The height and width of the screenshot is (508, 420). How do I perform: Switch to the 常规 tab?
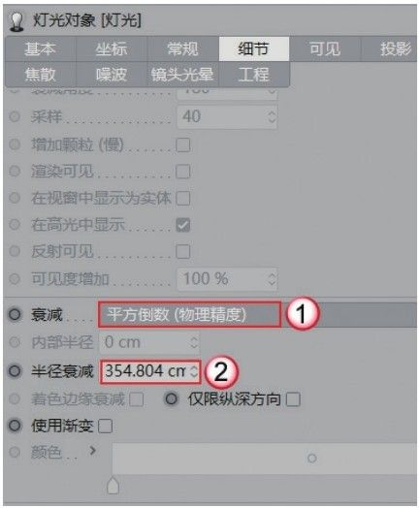point(182,48)
